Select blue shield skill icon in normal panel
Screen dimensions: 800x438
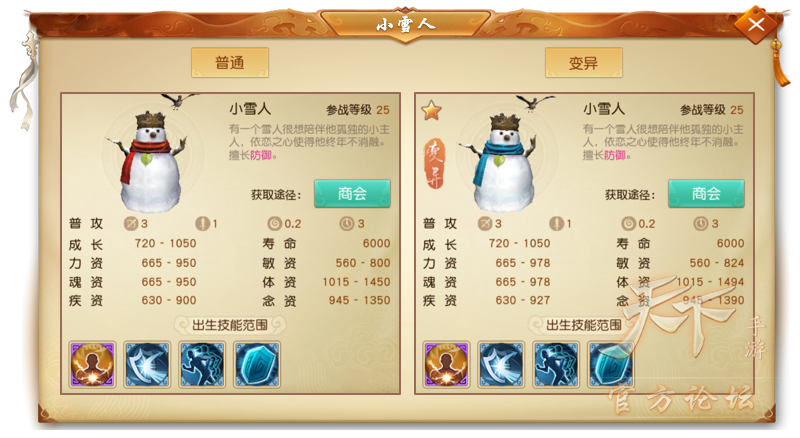point(258,364)
